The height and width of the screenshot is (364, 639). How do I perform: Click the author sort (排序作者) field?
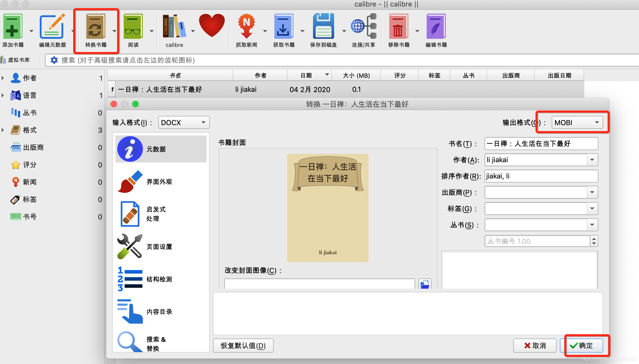pos(541,176)
